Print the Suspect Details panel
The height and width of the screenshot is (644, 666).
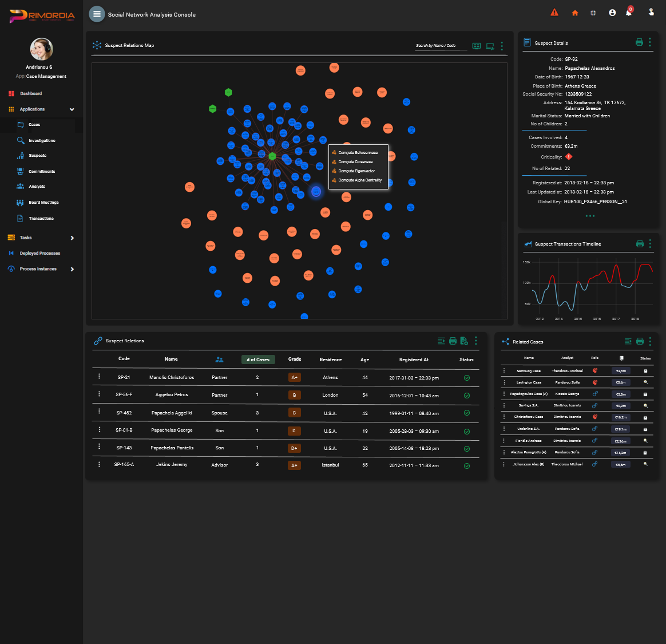click(639, 42)
